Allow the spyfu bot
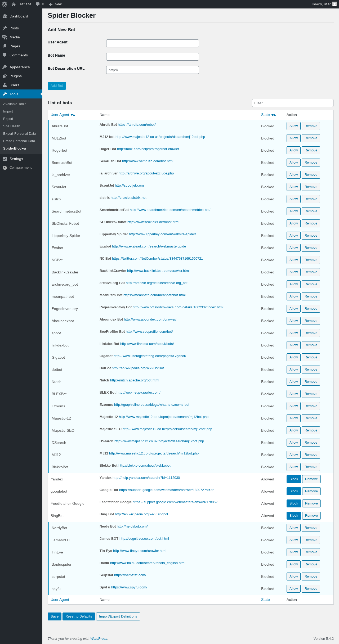 click(293, 589)
